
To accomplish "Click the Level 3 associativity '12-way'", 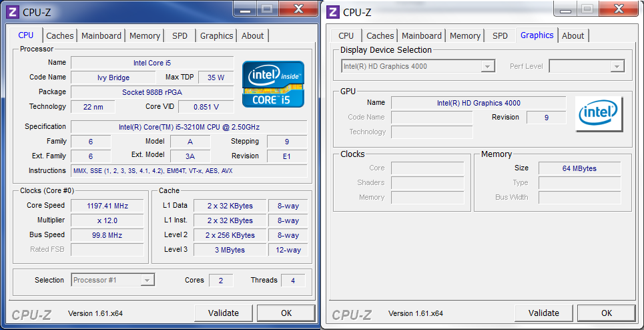I will (x=288, y=250).
